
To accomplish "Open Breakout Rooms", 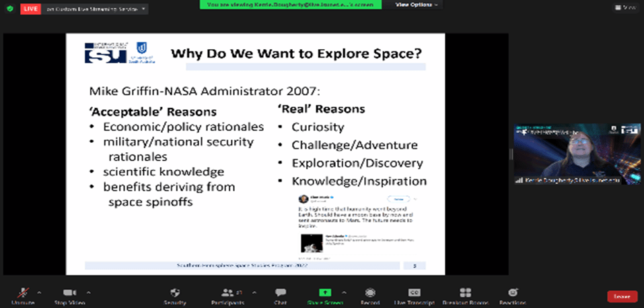I will coord(465,292).
